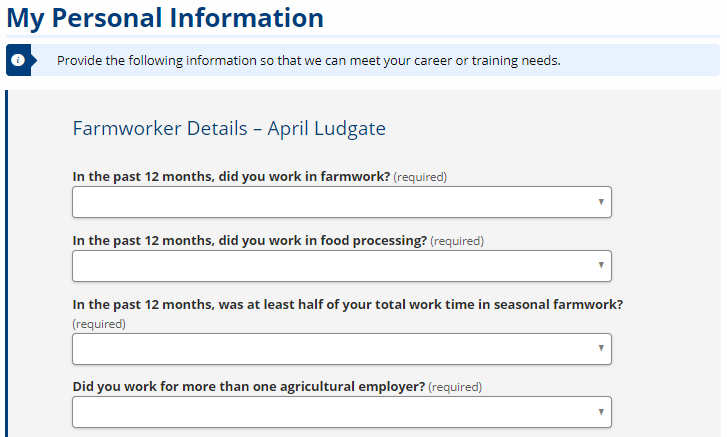Click the career or training needs banner text

point(309,61)
